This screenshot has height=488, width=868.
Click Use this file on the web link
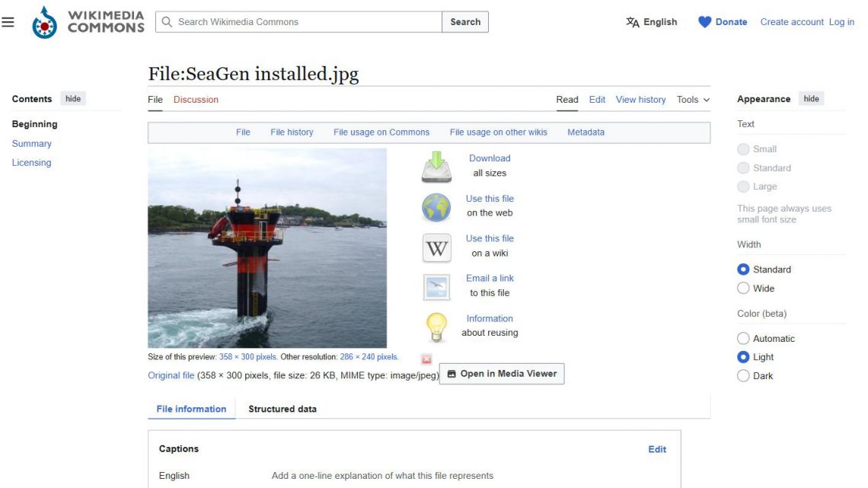pos(490,199)
